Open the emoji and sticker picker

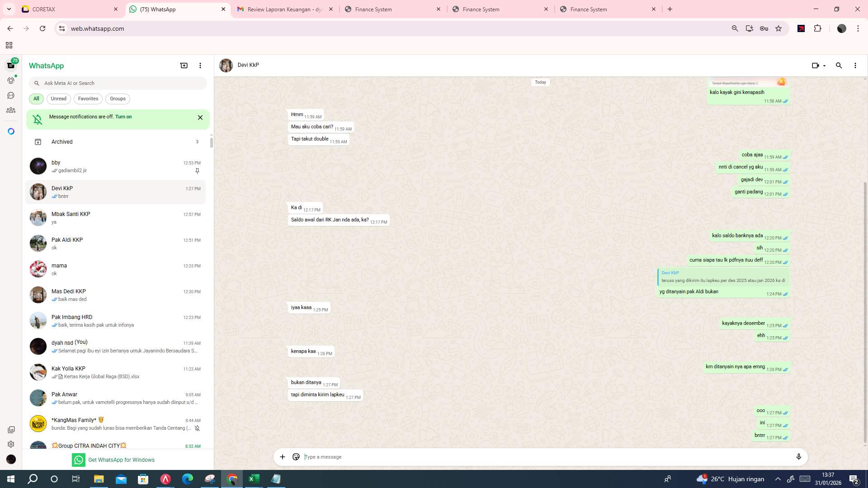click(x=296, y=457)
